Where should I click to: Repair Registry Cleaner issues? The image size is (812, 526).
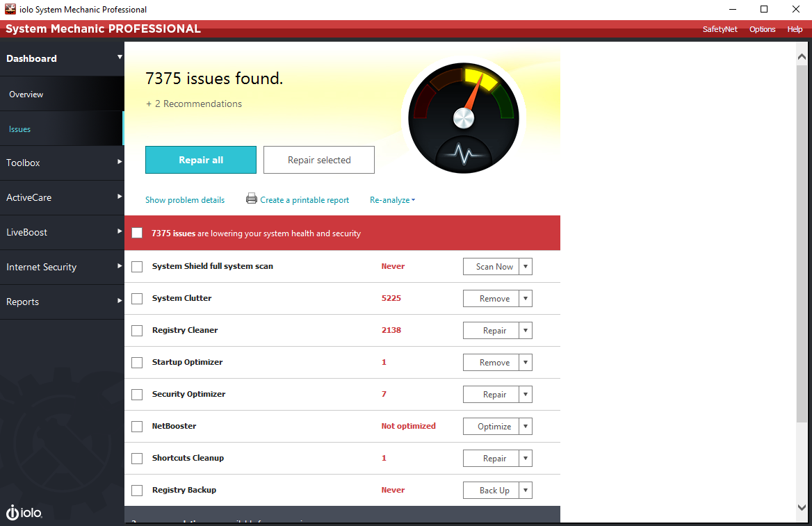pos(491,330)
